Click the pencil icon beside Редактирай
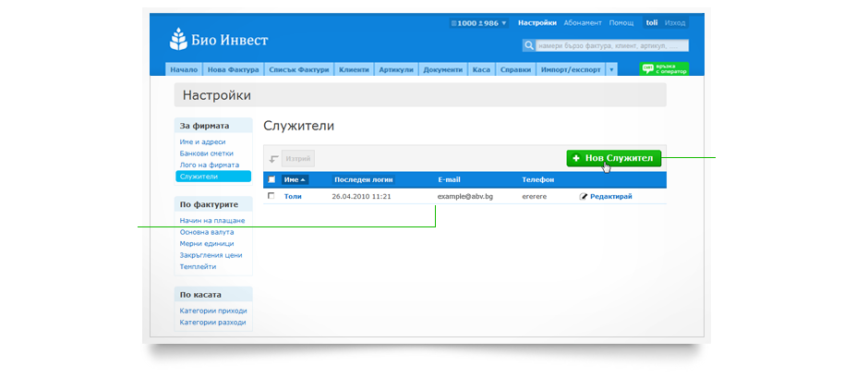This screenshot has width=868, height=379. (584, 196)
